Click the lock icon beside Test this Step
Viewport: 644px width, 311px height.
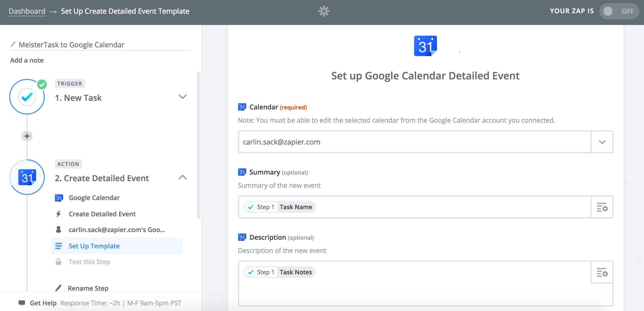click(58, 262)
